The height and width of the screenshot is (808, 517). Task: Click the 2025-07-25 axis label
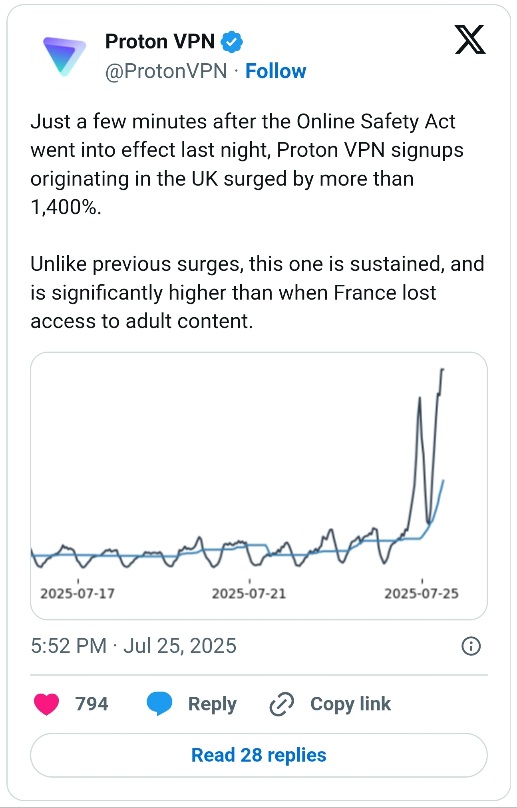click(x=421, y=594)
